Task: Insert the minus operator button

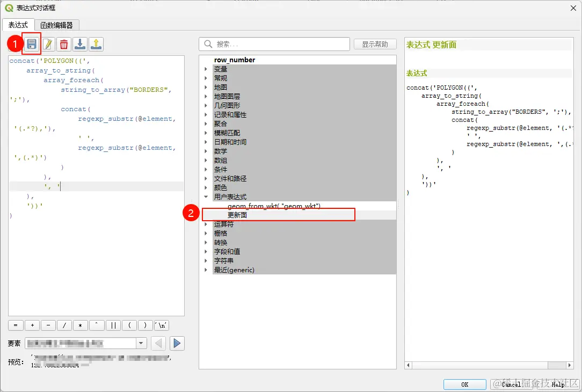Action: click(48, 325)
